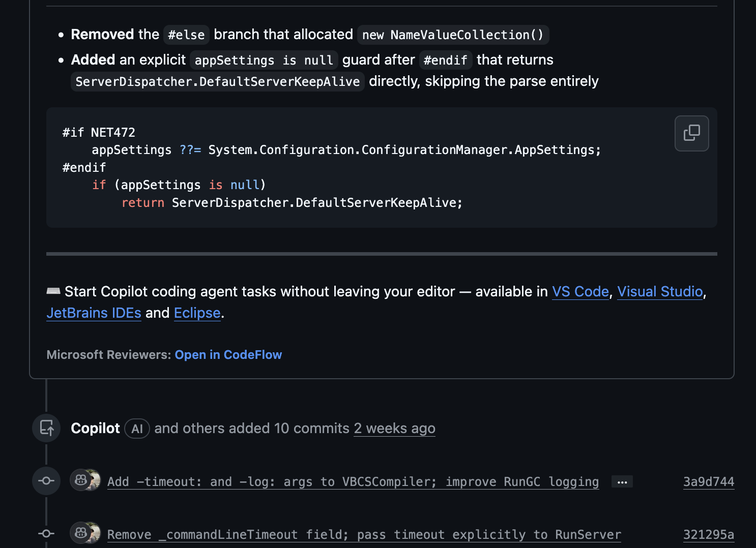Click the 2 weeks ago timestamp
756x548 pixels.
click(394, 428)
